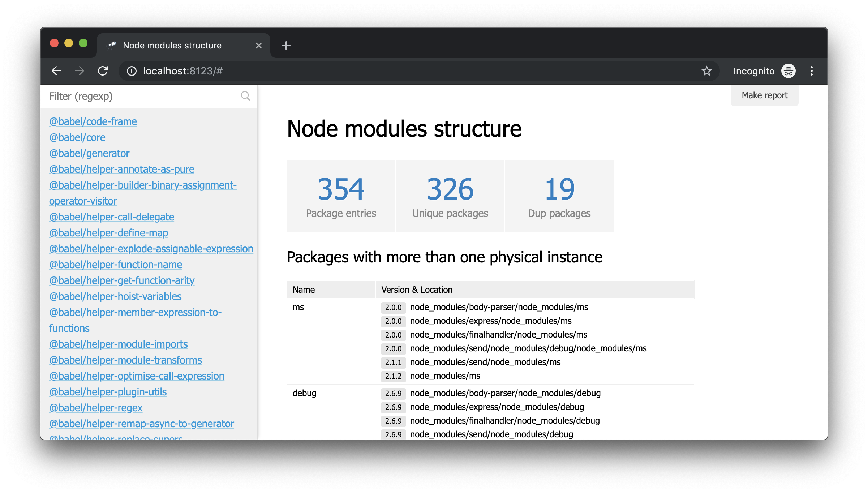
Task: Click the browser forward arrow
Action: point(80,71)
